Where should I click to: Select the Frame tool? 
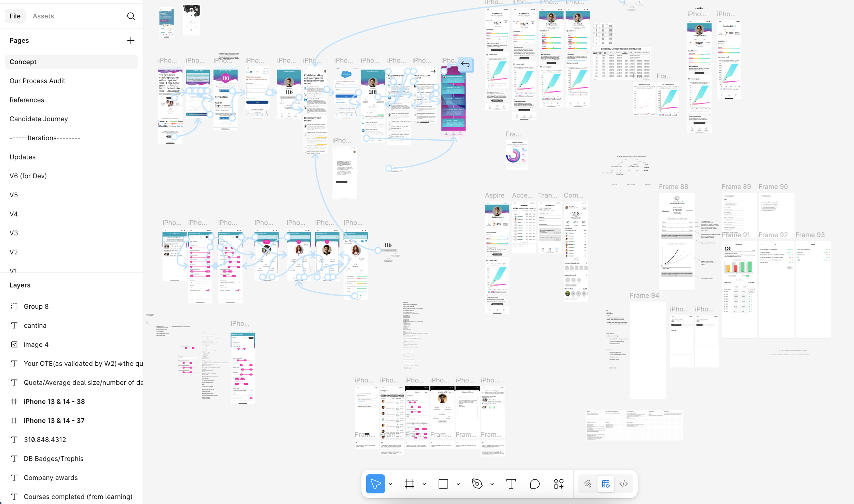(409, 484)
